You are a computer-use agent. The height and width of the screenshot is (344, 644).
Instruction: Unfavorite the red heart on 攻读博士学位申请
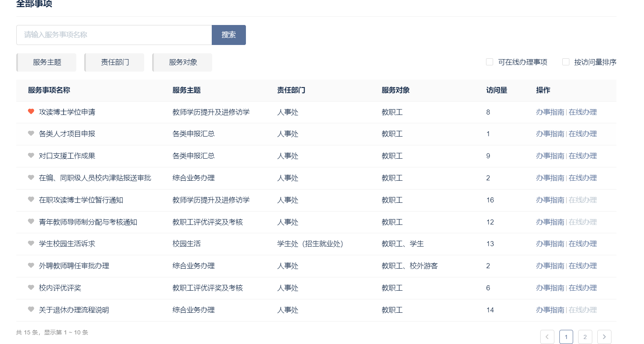pos(31,112)
